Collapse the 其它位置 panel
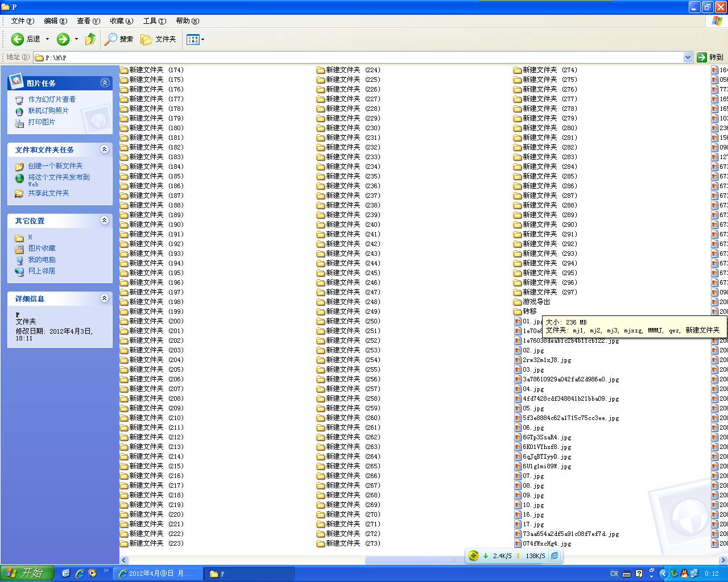This screenshot has height=582, width=728. coord(105,221)
